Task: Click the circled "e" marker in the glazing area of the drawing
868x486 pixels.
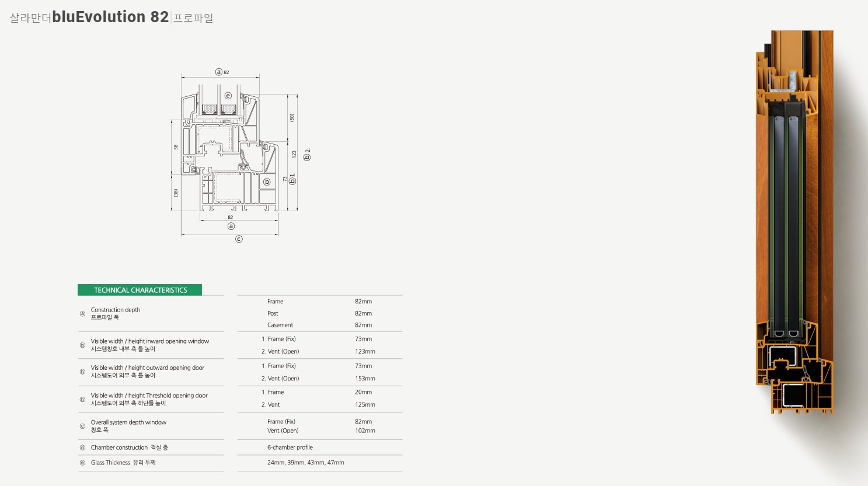Action: tap(228, 96)
